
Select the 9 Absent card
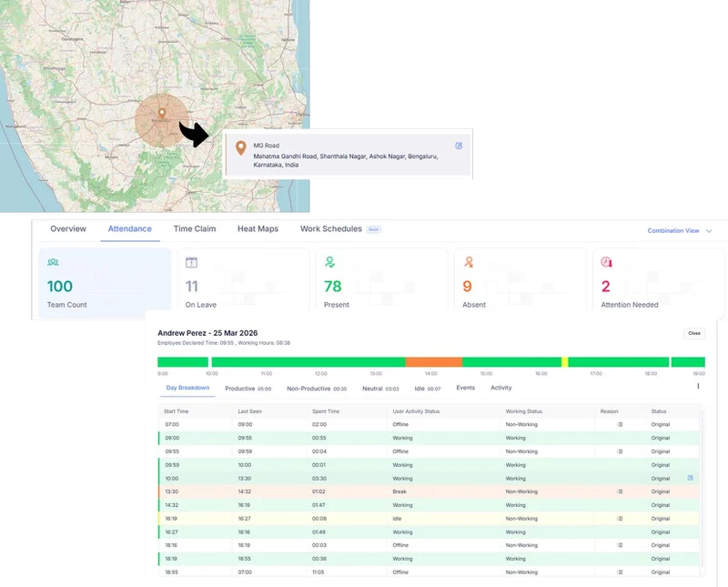[520, 278]
